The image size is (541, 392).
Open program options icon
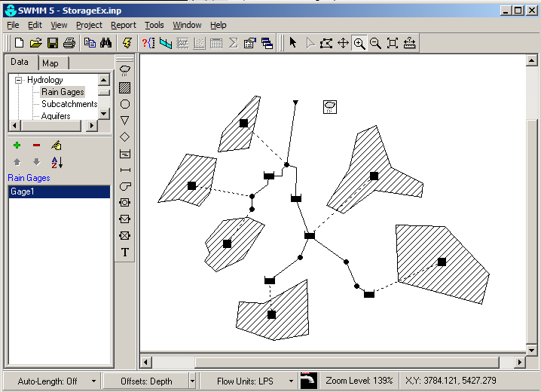[250, 43]
